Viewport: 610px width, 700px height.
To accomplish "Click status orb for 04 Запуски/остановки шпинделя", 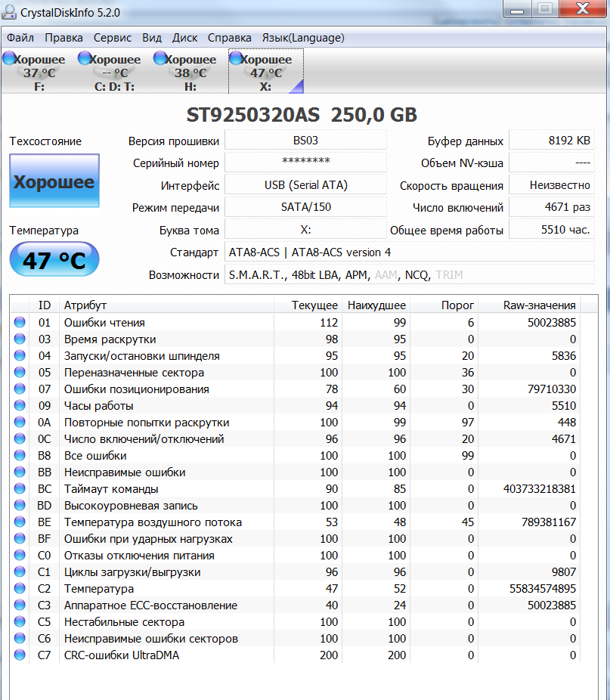I will (20, 355).
